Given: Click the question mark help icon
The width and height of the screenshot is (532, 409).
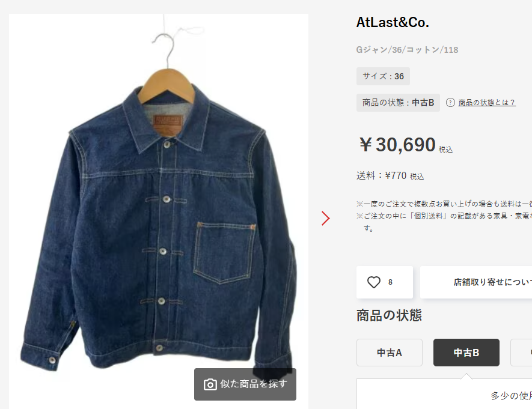Looking at the screenshot, I should pyautogui.click(x=450, y=102).
